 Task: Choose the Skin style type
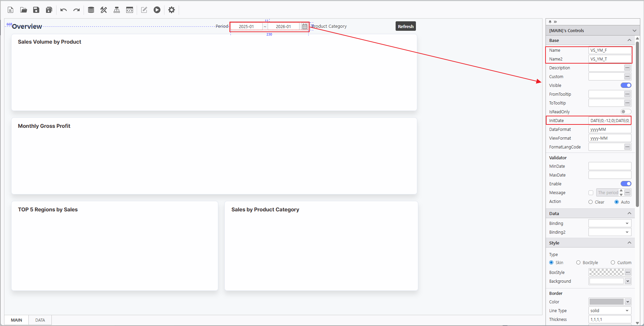pyautogui.click(x=551, y=262)
